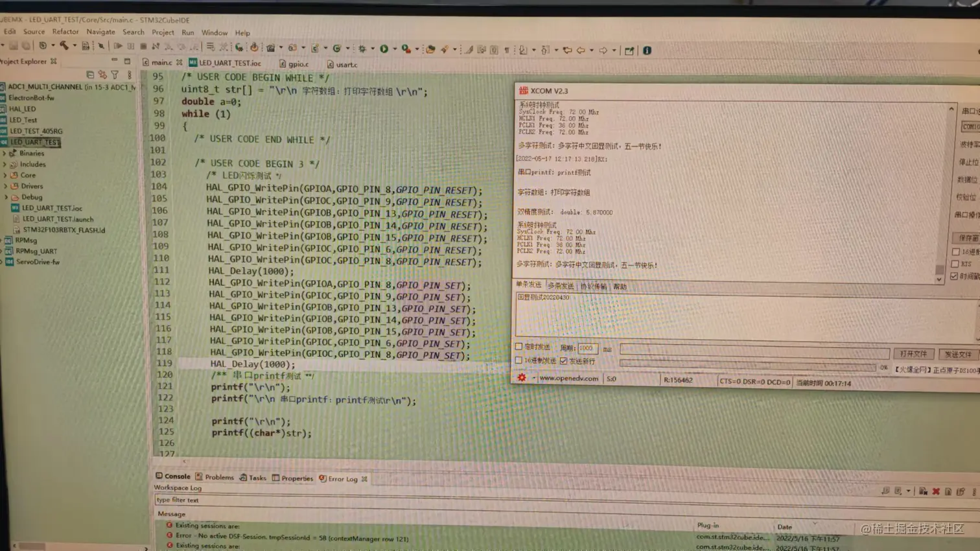Click the 周期 period input field
Viewport: 980px width, 551px height.
tap(588, 348)
